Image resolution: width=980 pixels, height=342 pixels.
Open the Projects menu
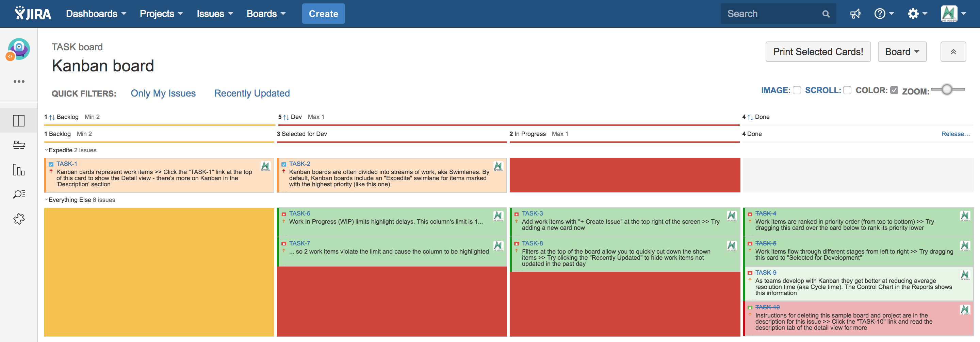click(161, 14)
